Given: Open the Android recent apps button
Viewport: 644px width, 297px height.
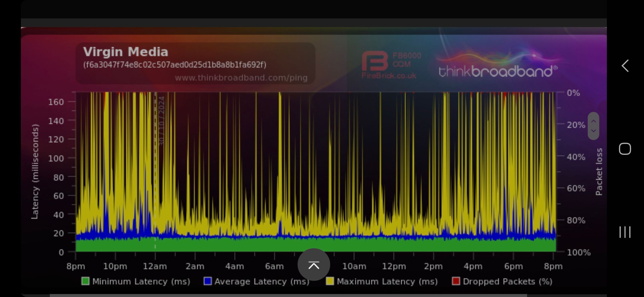Looking at the screenshot, I should pyautogui.click(x=625, y=232).
